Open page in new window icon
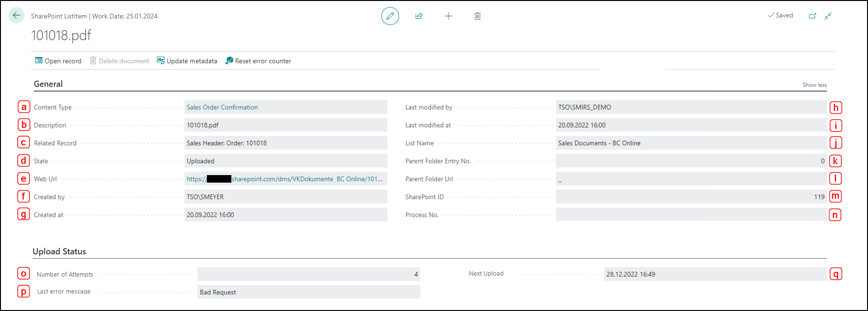 pos(812,16)
